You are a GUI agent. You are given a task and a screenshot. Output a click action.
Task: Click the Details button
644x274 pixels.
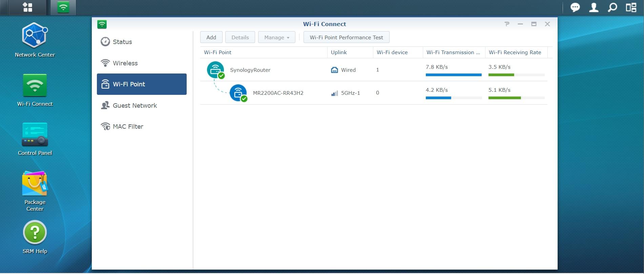tap(240, 37)
